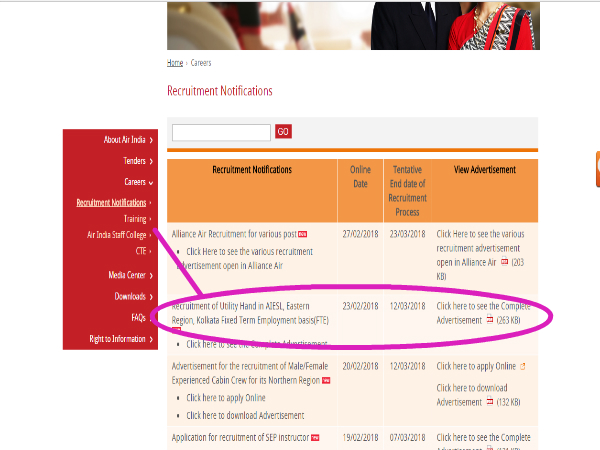
Task: Select online date 19/02/2018
Action: [x=360, y=437]
